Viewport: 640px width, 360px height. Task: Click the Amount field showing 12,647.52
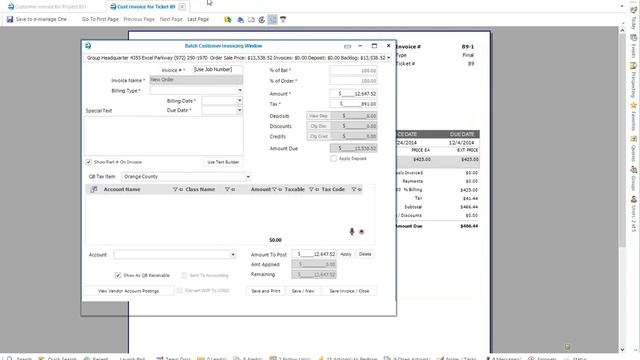[353, 93]
